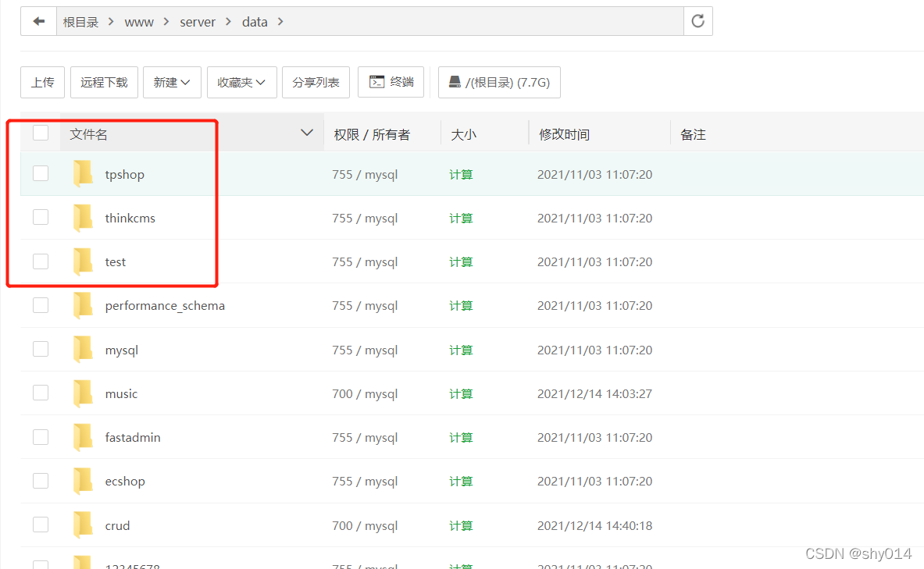Image resolution: width=924 pixels, height=569 pixels.
Task: Click the 上传 upload button
Action: (x=42, y=82)
